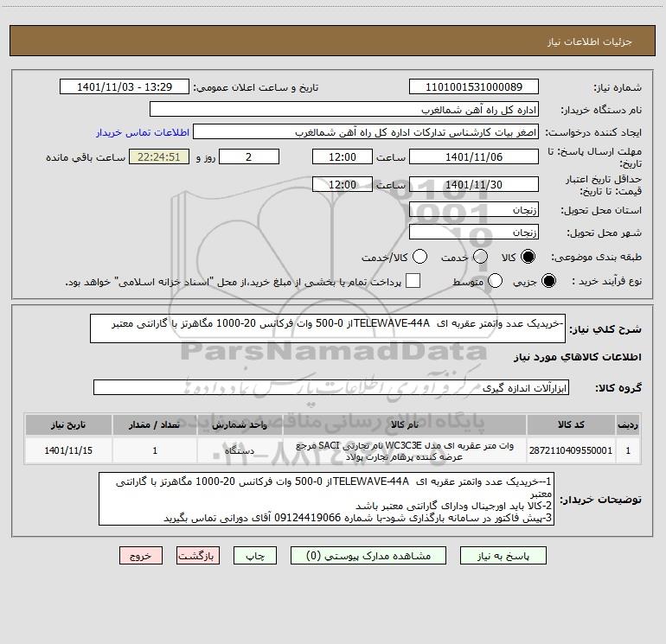Click the price validity date field 1401/11/30
The image size is (666, 644).
click(474, 185)
